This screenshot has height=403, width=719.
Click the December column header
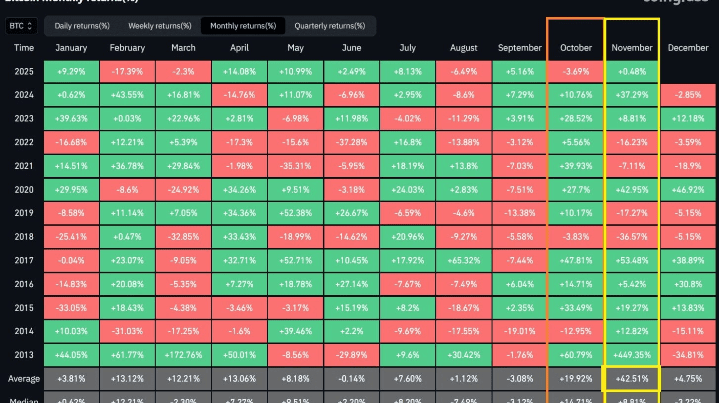[x=688, y=48]
